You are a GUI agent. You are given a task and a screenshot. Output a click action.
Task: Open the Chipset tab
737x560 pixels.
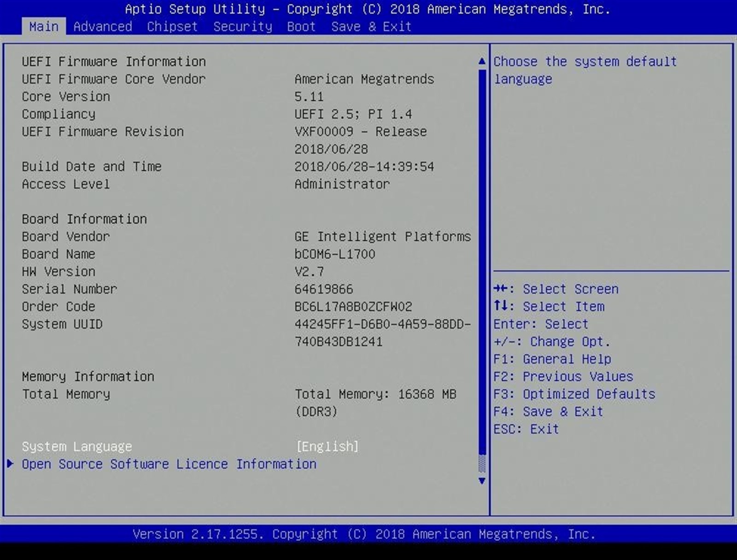[x=172, y=26]
